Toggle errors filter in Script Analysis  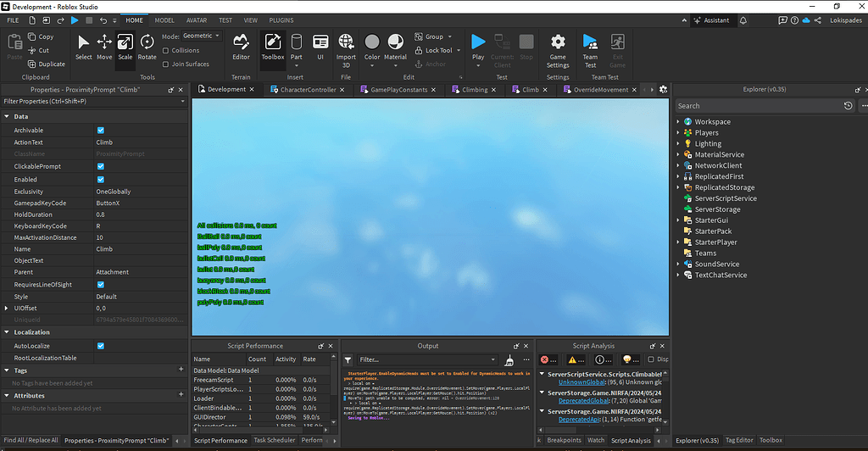point(548,359)
